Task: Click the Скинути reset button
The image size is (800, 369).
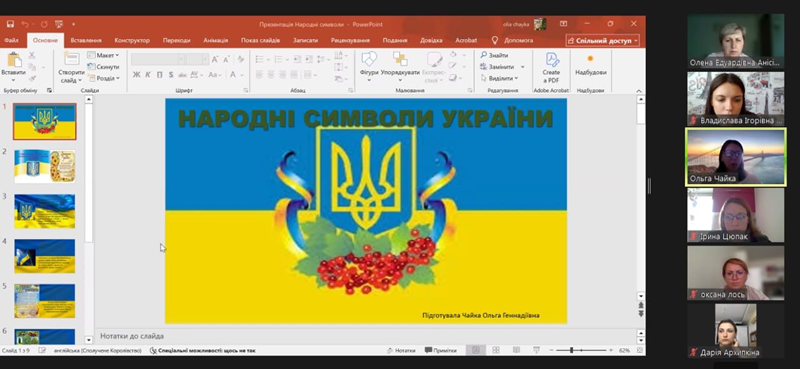Action: pos(103,67)
